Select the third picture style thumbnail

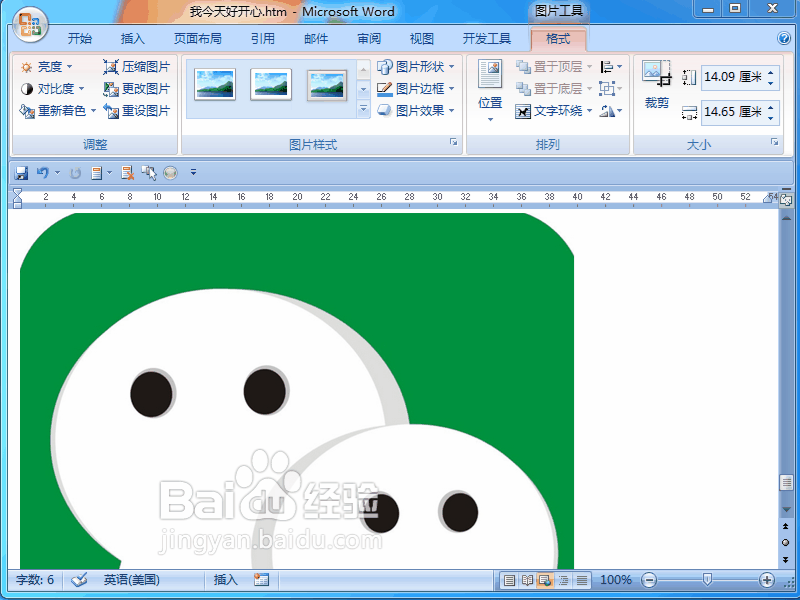[327, 84]
